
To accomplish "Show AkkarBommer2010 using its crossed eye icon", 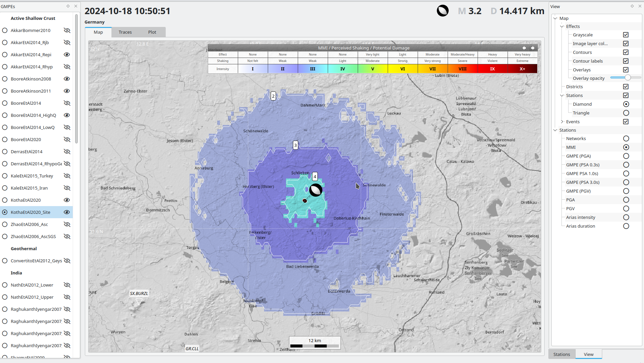I will [67, 30].
